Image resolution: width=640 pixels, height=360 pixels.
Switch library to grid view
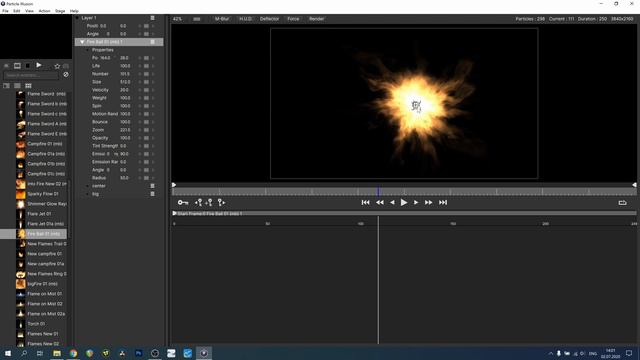click(x=28, y=86)
